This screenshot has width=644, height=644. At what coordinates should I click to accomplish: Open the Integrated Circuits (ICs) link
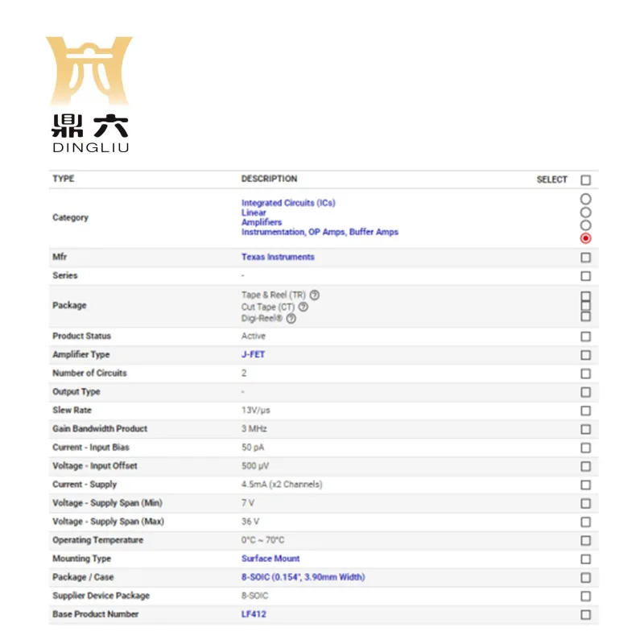click(288, 203)
